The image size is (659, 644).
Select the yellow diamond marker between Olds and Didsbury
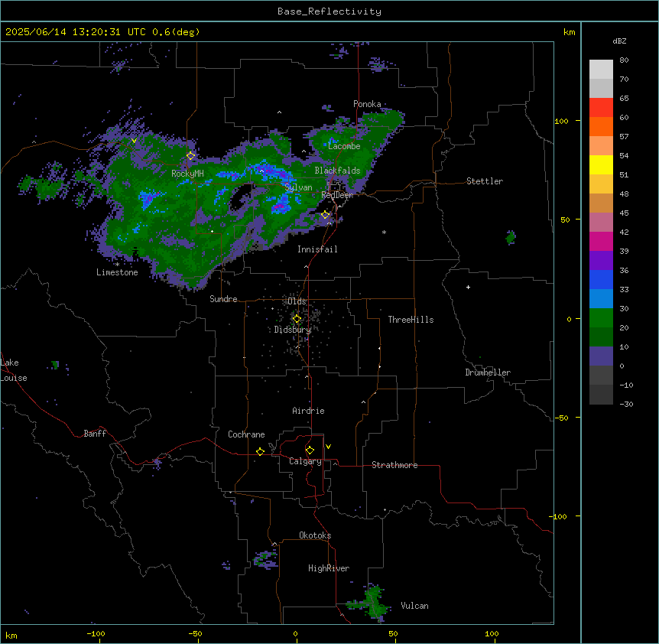297,319
